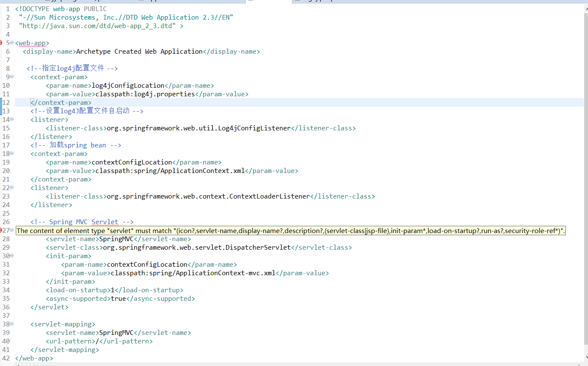
Task: Click the "classpath:log4j.properties" value
Action: (x=145, y=94)
